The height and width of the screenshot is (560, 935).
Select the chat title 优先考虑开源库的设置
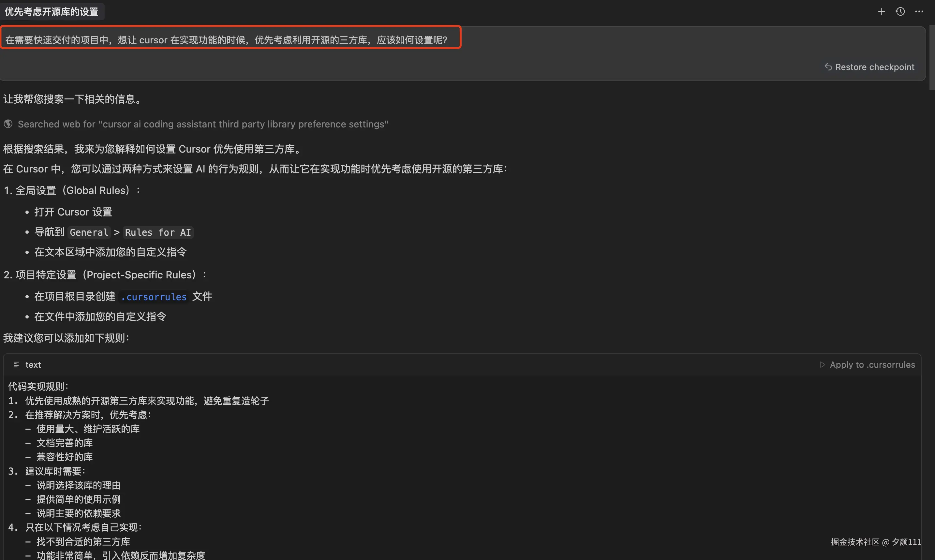pos(52,11)
